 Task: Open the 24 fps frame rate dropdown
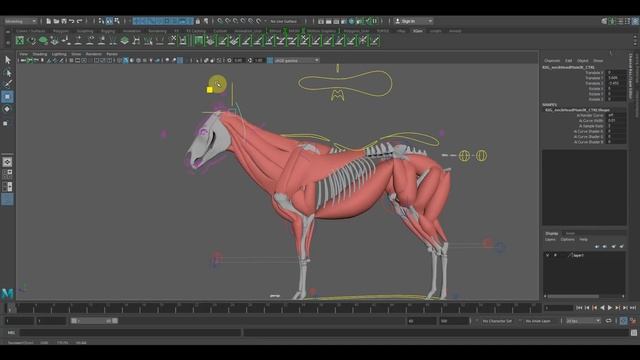coord(583,321)
